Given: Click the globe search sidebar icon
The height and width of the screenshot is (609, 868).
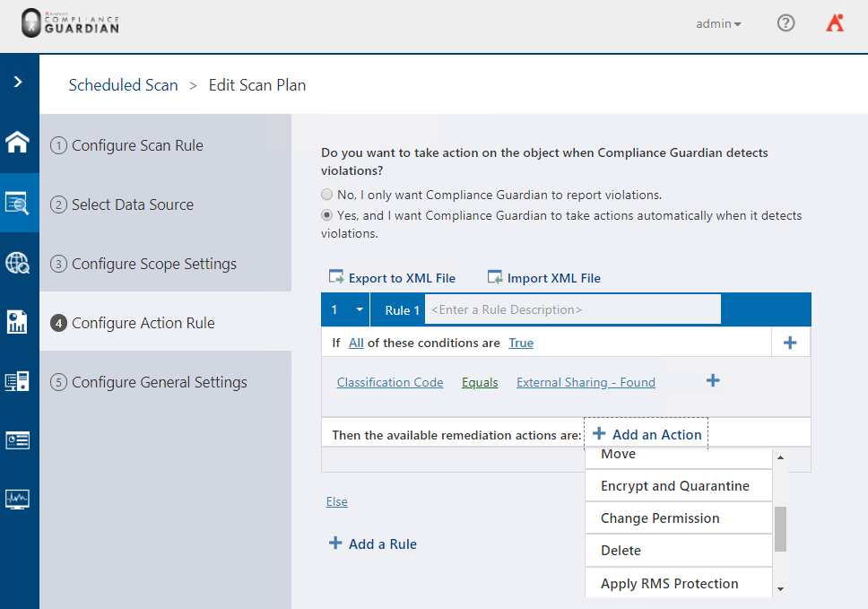Looking at the screenshot, I should pyautogui.click(x=17, y=263).
